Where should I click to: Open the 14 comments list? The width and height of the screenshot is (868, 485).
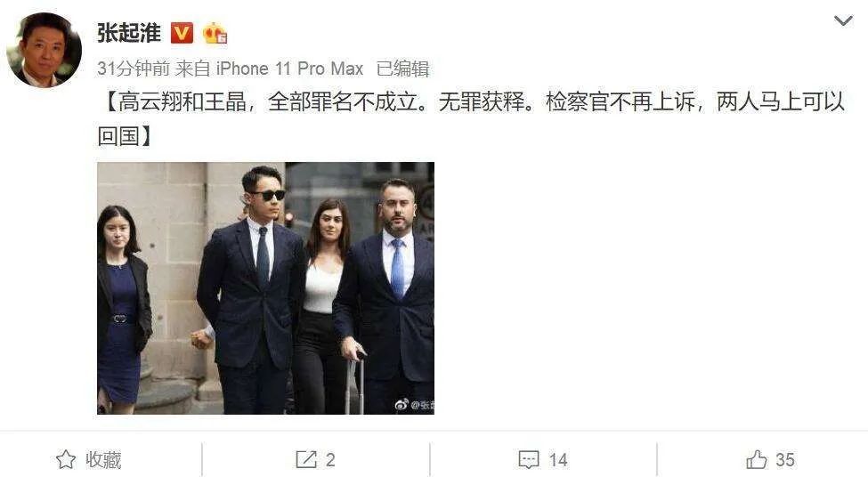(558, 459)
